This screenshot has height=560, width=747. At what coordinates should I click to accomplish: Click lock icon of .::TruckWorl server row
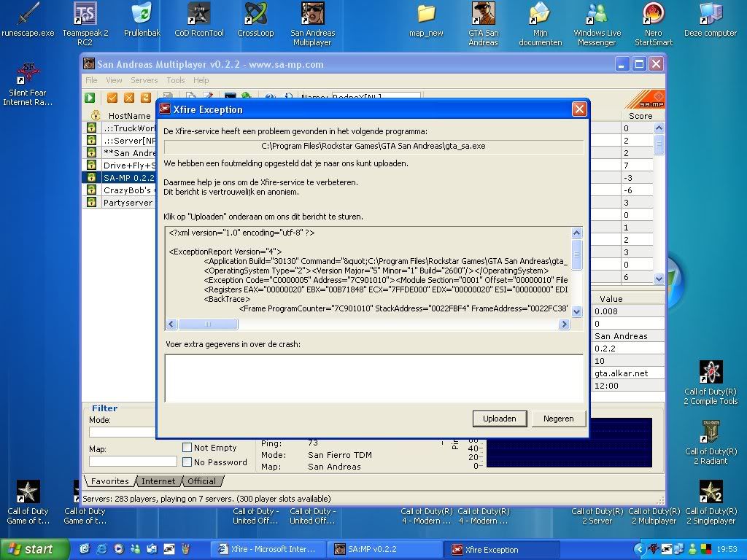point(91,128)
